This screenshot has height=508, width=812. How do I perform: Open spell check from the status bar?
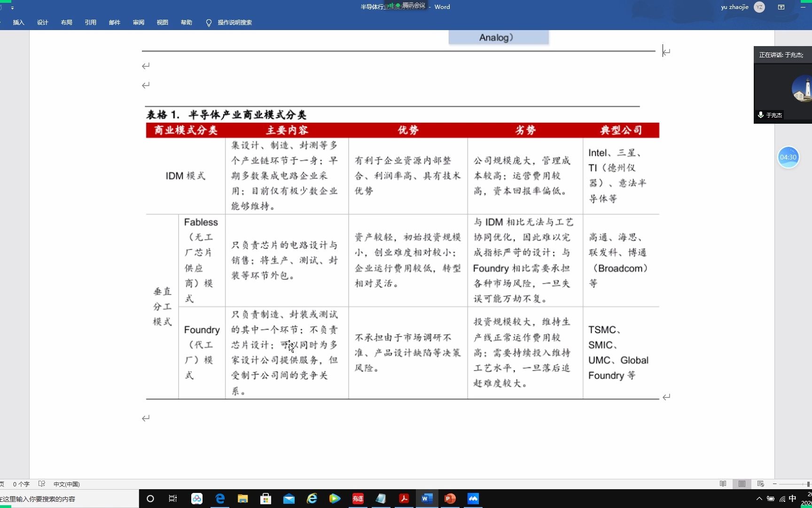[42, 484]
